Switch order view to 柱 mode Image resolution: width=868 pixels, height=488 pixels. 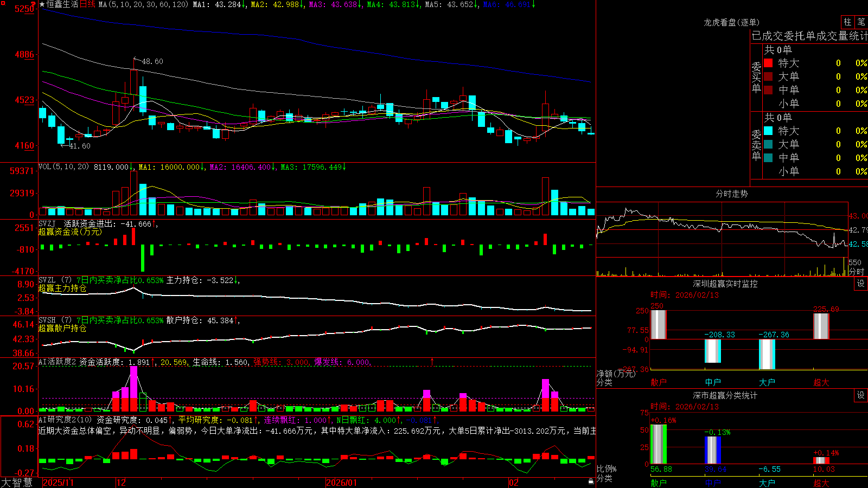[x=847, y=22]
